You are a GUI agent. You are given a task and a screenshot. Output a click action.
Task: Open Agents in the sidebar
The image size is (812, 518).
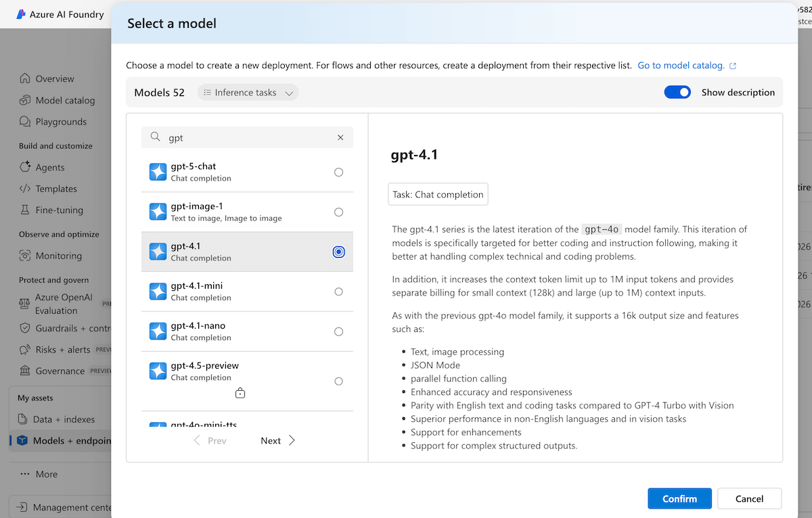point(49,167)
